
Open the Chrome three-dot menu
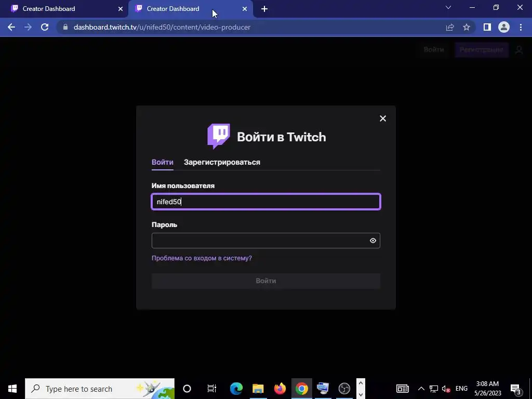click(521, 27)
